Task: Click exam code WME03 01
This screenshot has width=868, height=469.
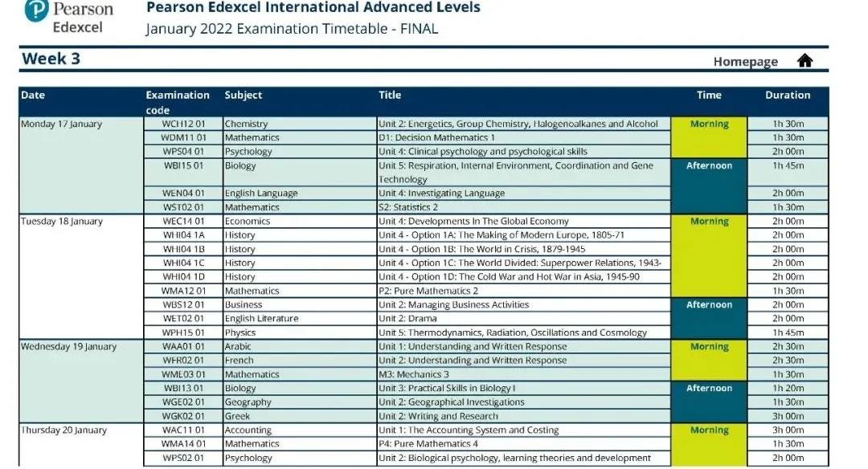Action: coord(183,374)
